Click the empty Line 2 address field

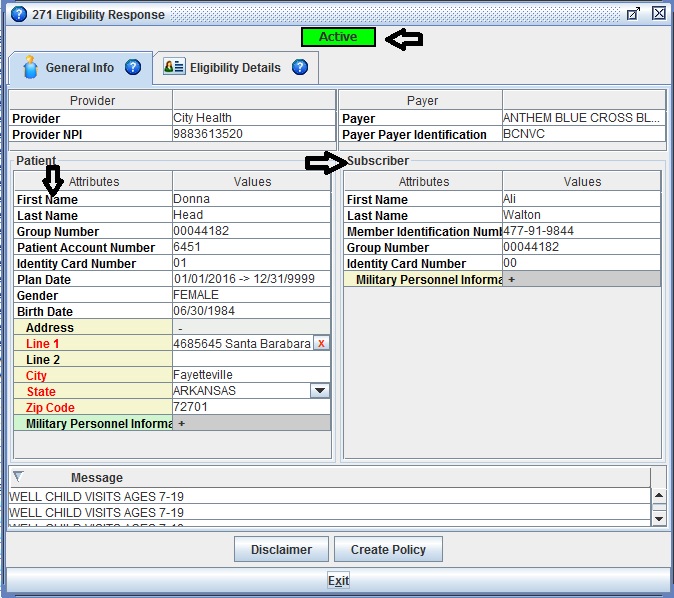(x=251, y=359)
